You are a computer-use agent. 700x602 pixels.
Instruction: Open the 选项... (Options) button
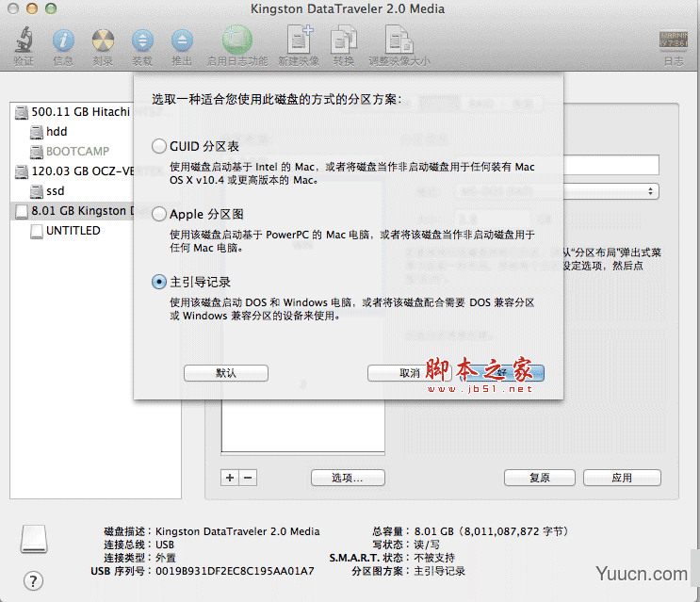pos(348,478)
